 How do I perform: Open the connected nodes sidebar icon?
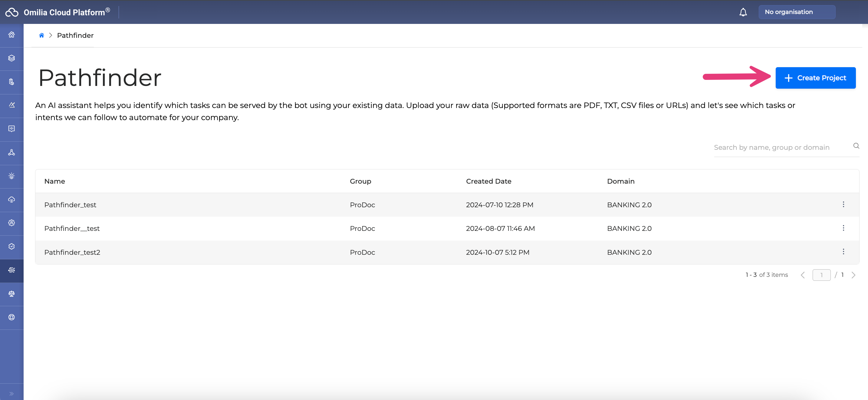[12, 152]
